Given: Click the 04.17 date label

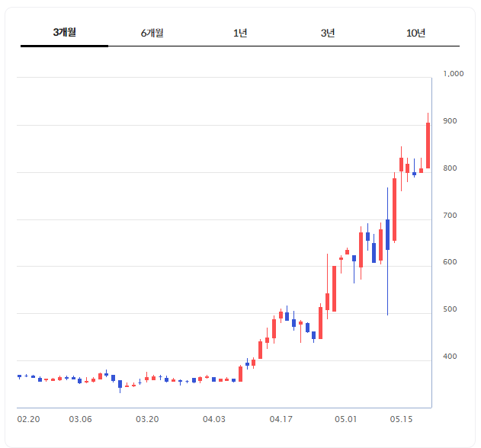Looking at the screenshot, I should pyautogui.click(x=281, y=419).
